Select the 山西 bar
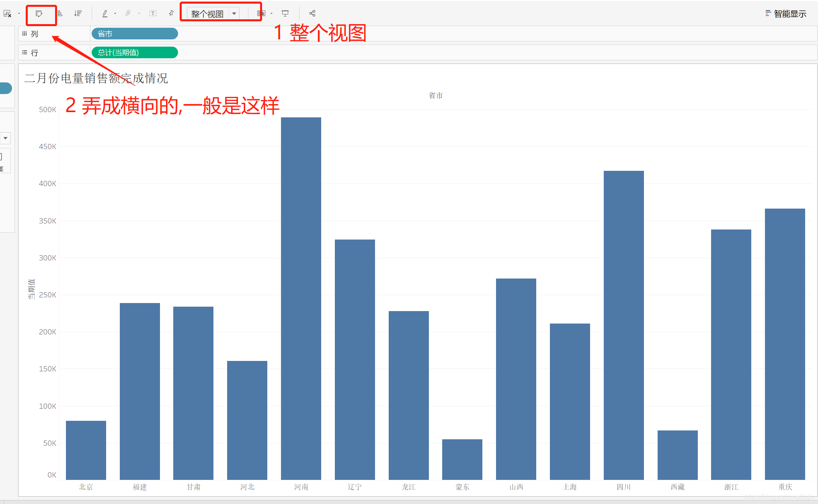This screenshot has width=818, height=504. pos(516,379)
